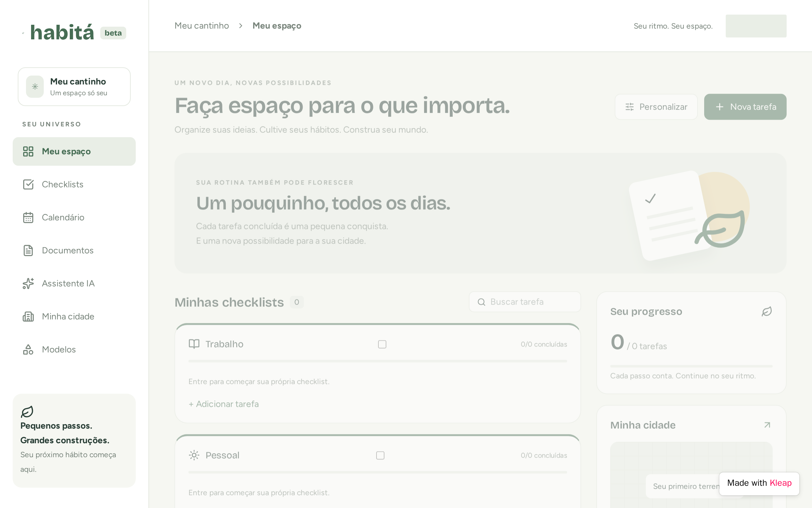Focus the Buscar tarefa search field
The image size is (812, 508).
pyautogui.click(x=525, y=302)
